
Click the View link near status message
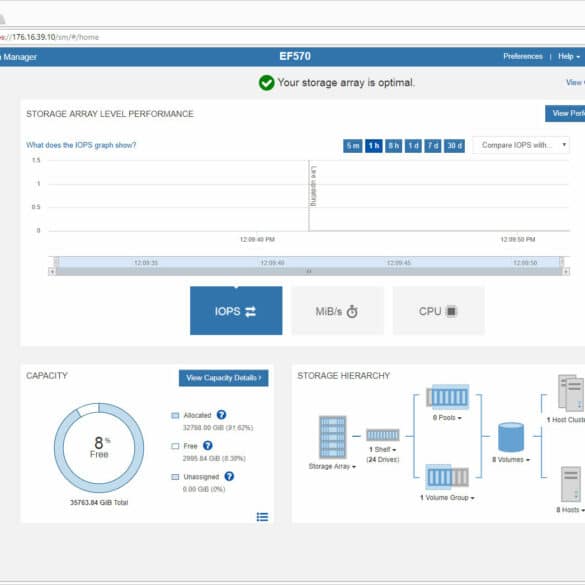[575, 82]
